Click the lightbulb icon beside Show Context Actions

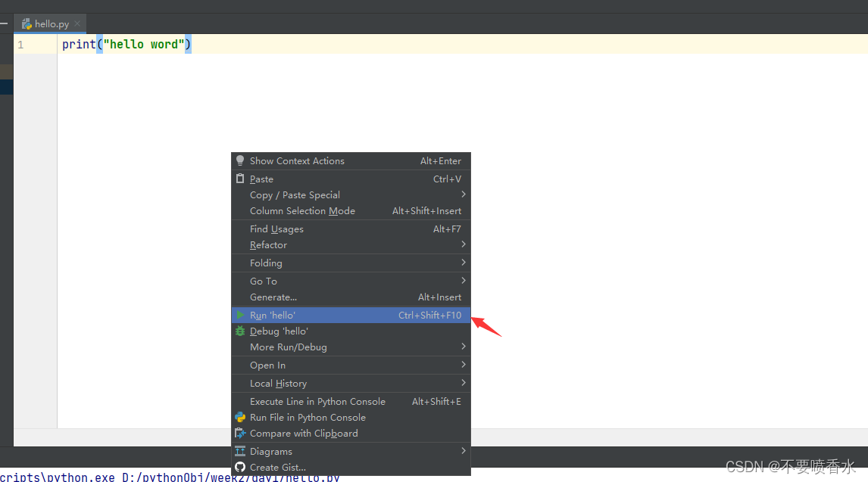pyautogui.click(x=240, y=160)
